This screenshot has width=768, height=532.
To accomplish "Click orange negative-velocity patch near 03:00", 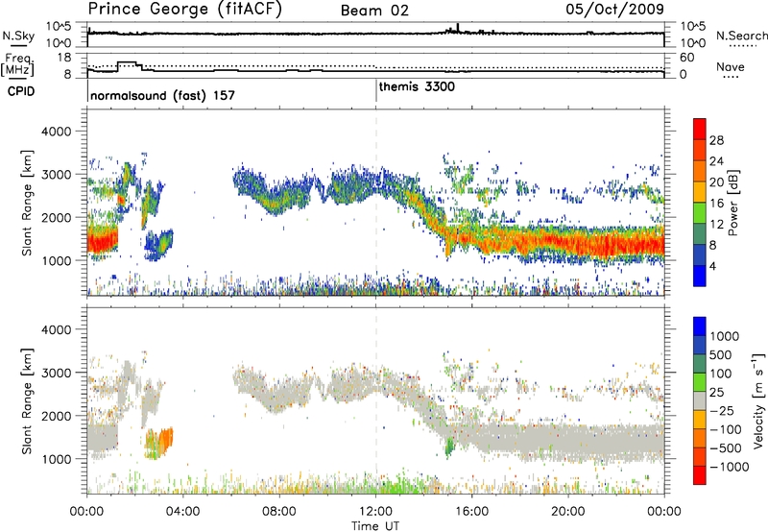I will coord(166,439).
